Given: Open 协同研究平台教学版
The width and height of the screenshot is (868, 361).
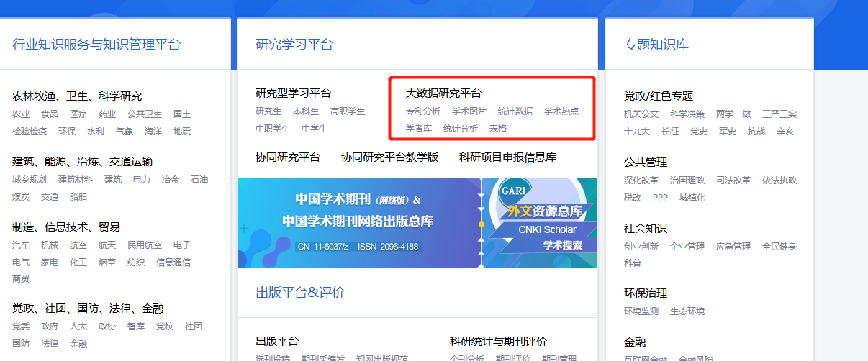Looking at the screenshot, I should 389,157.
